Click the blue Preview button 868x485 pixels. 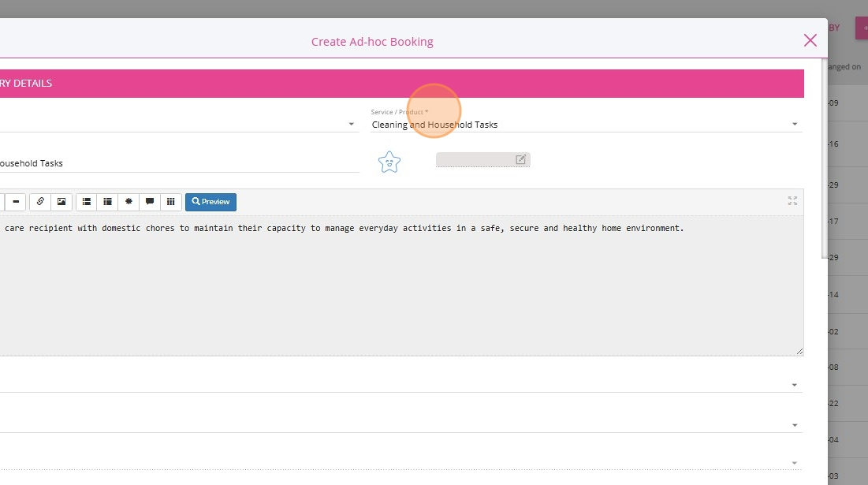pos(210,202)
